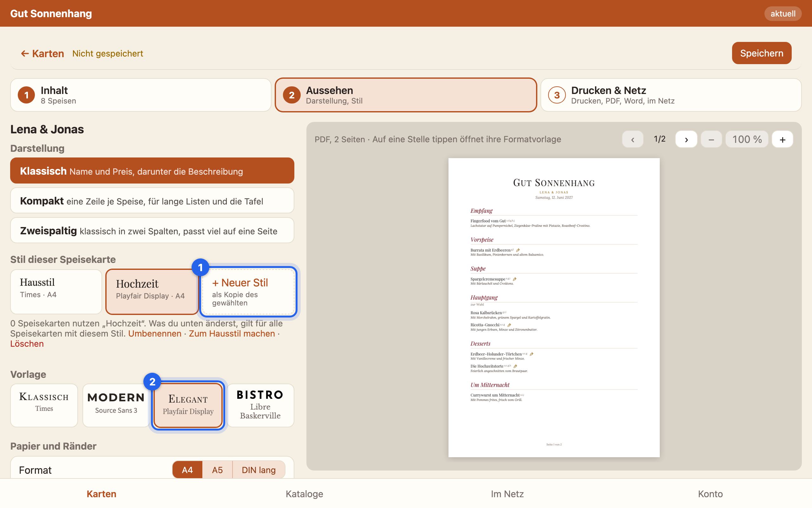Click Zum Hausstil machen link
812x508 pixels.
[x=232, y=334]
